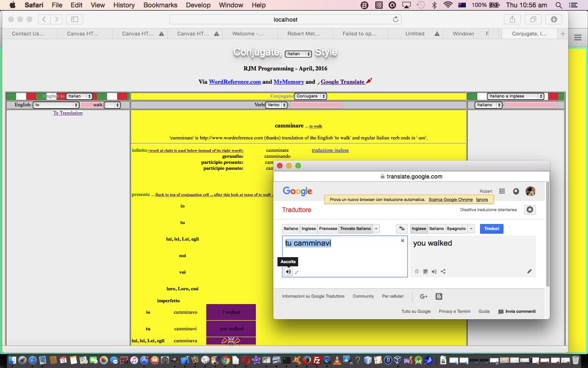This screenshot has height=368, width=588.
Task: Click the pink Verb input field
Action: click(316, 105)
